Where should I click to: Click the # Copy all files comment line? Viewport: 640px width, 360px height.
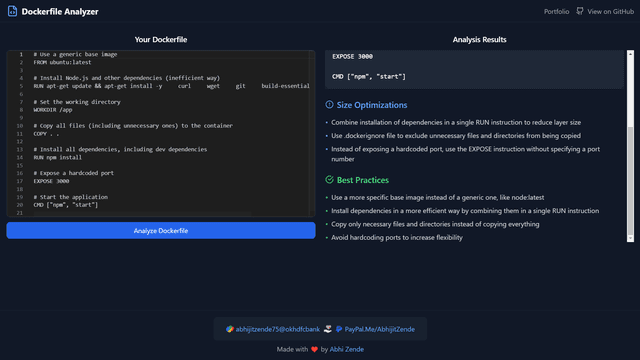[133, 126]
